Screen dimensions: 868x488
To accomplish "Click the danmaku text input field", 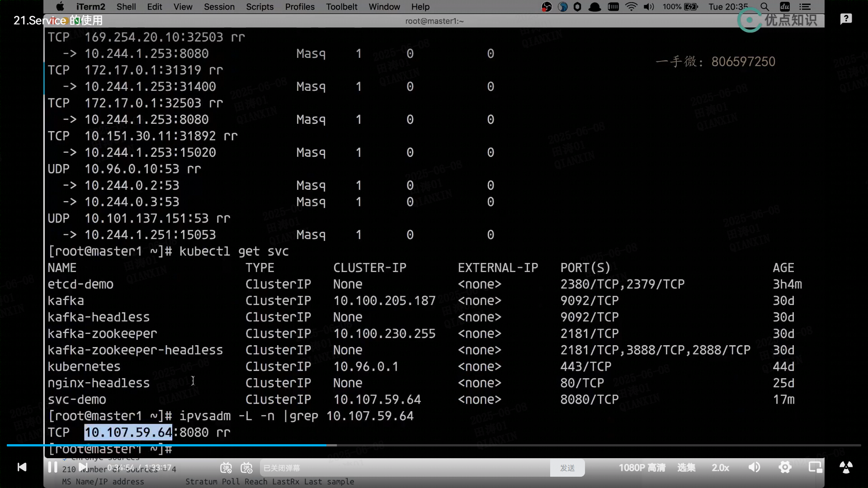I will coord(402,468).
